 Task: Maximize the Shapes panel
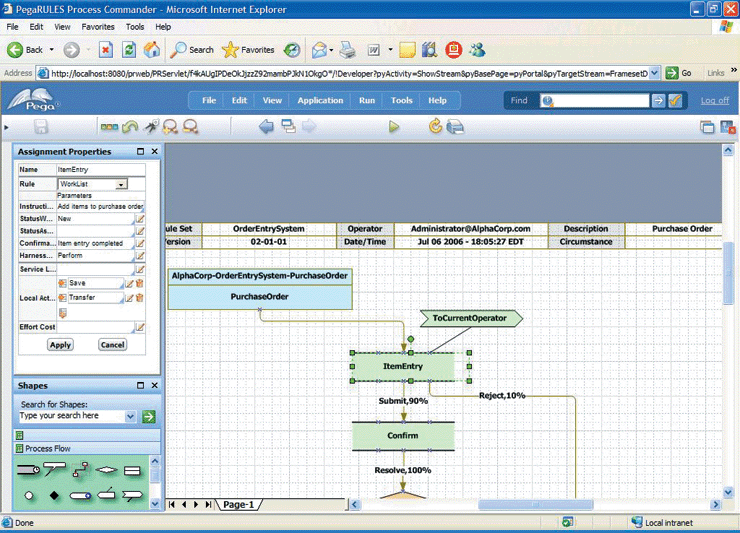140,385
